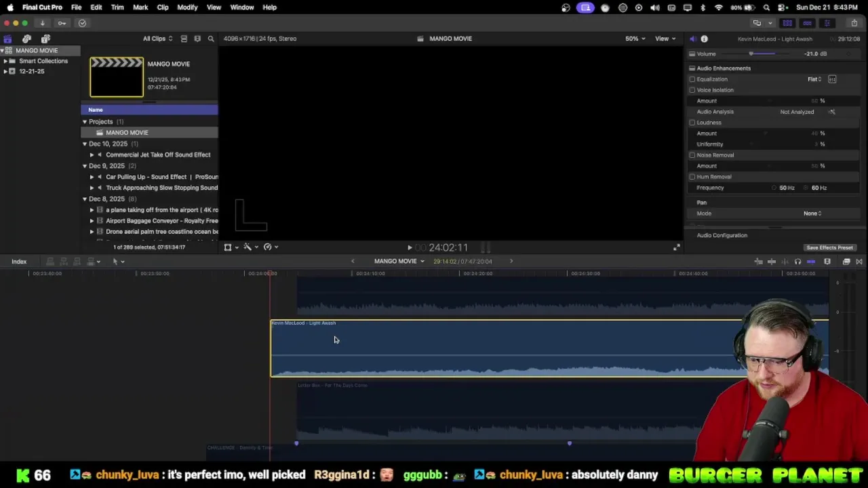Toggle the Timeline panel visibility icon

[807, 23]
